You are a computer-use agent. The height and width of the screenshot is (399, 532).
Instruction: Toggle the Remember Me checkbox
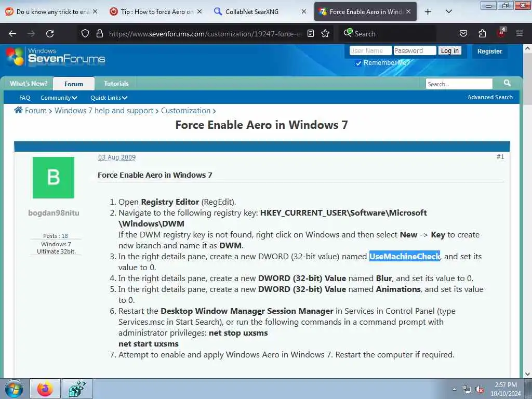point(358,63)
